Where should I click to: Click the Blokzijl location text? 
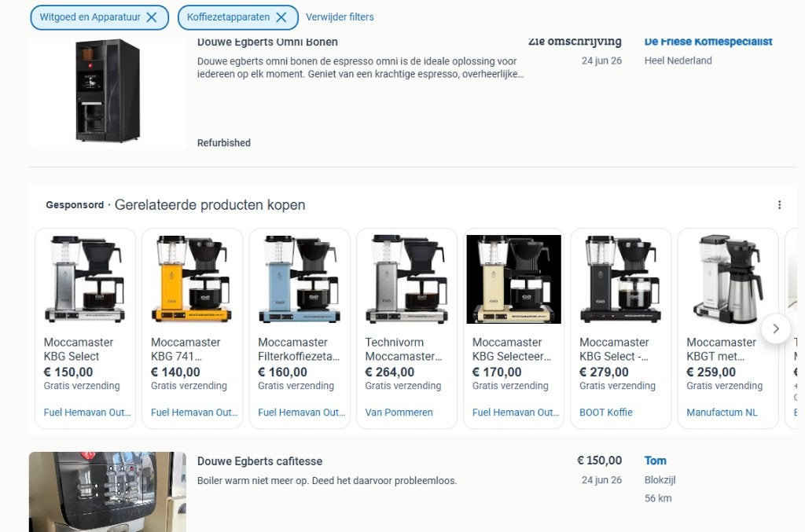click(660, 479)
